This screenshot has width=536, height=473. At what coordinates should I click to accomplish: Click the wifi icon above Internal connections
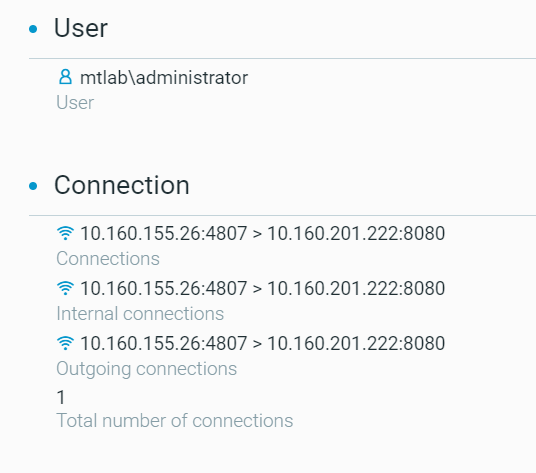[x=65, y=288]
